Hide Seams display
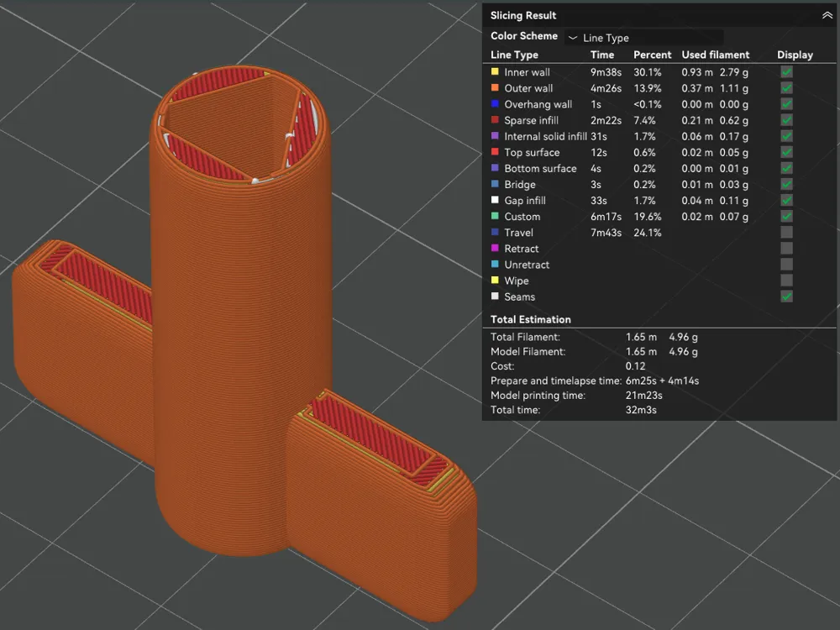The image size is (840, 630). point(786,297)
